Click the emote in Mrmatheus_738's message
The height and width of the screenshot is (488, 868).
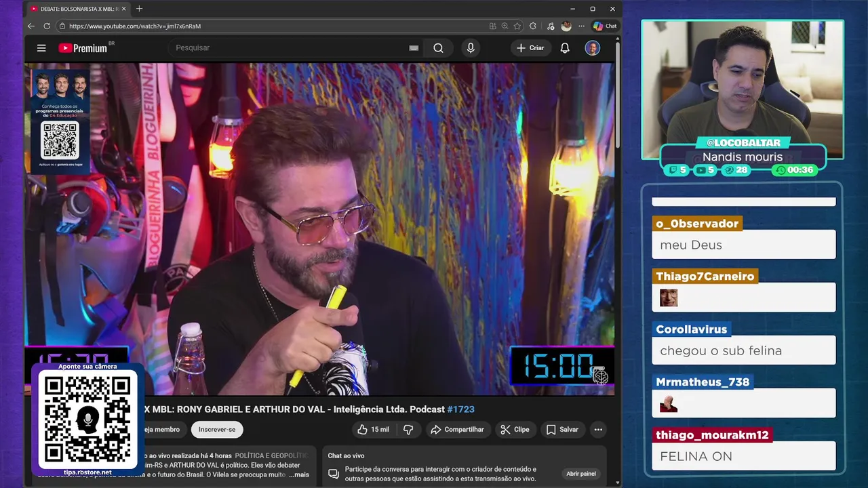coord(669,403)
